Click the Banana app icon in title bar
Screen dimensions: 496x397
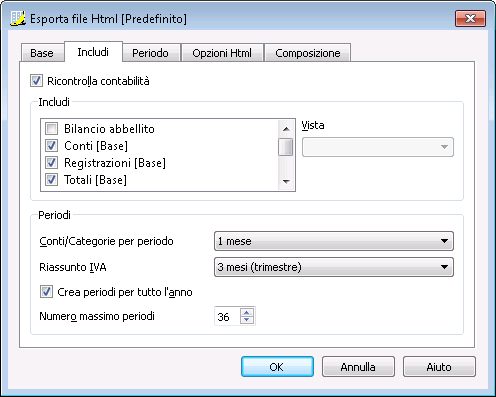pyautogui.click(x=17, y=18)
